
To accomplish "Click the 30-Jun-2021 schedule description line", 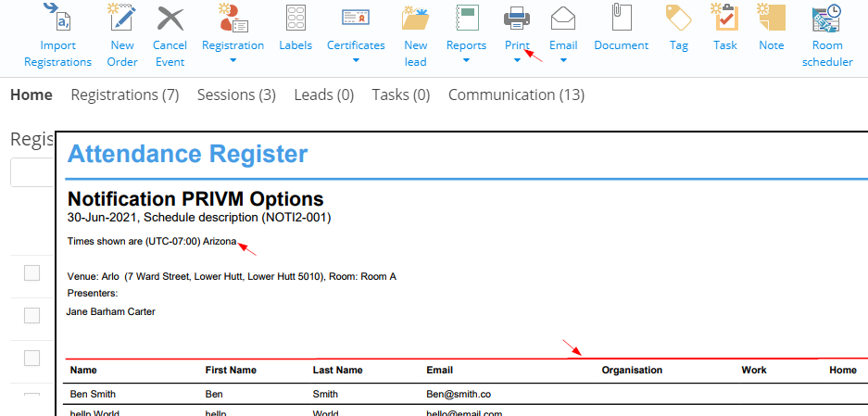I will pyautogui.click(x=199, y=218).
